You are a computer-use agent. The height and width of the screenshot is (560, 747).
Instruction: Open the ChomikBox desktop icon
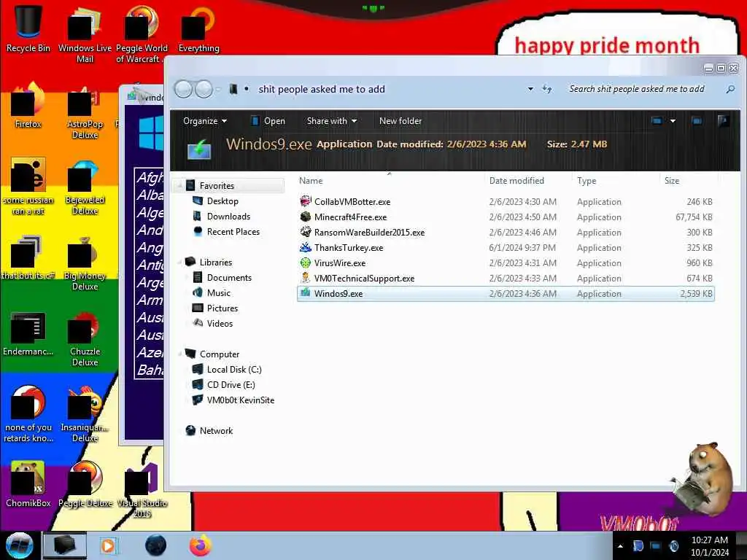click(x=28, y=483)
